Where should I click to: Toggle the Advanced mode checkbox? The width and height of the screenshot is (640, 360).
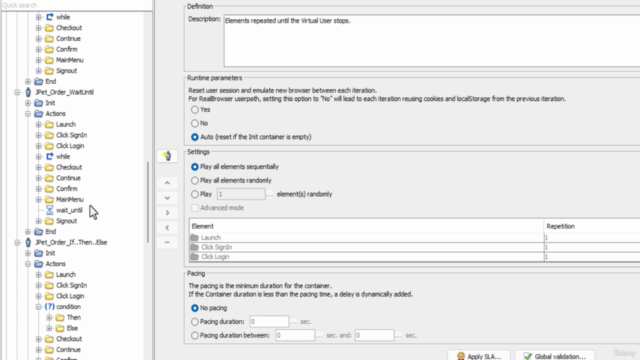[195, 208]
